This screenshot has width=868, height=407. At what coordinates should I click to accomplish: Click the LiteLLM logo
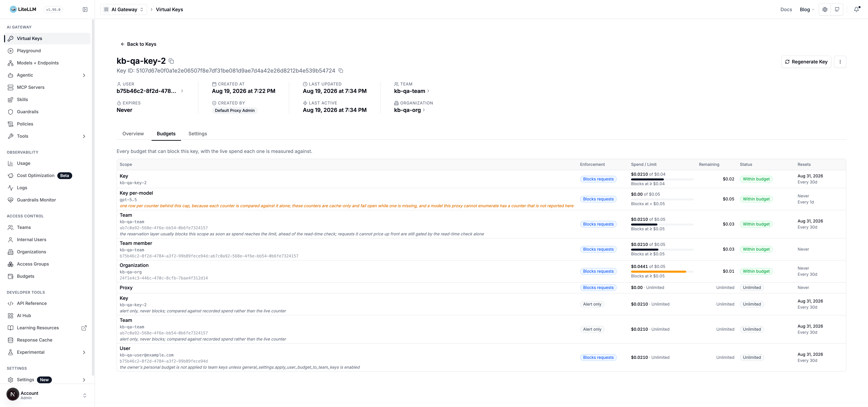23,9
